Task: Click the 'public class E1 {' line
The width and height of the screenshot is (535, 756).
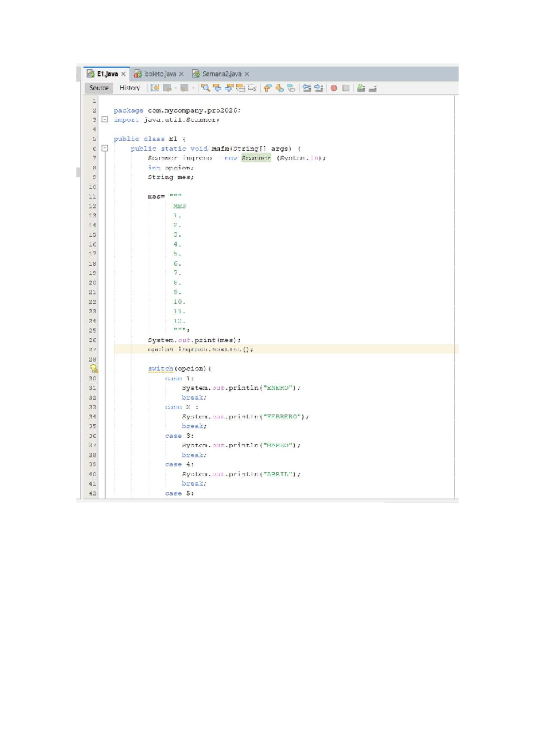Action: 149,139
